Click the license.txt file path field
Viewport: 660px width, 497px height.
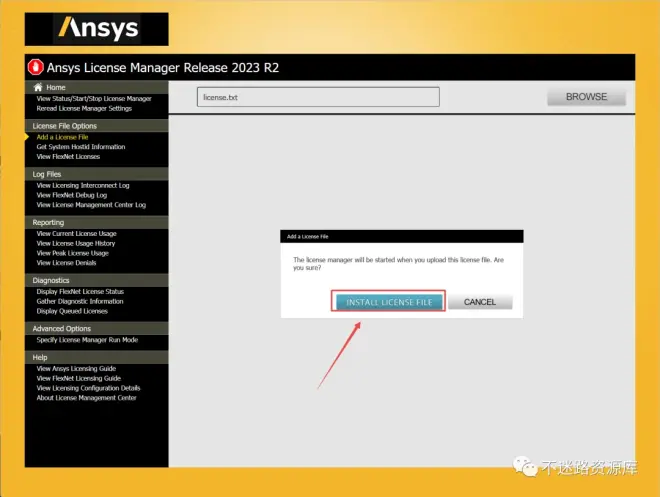click(x=318, y=97)
